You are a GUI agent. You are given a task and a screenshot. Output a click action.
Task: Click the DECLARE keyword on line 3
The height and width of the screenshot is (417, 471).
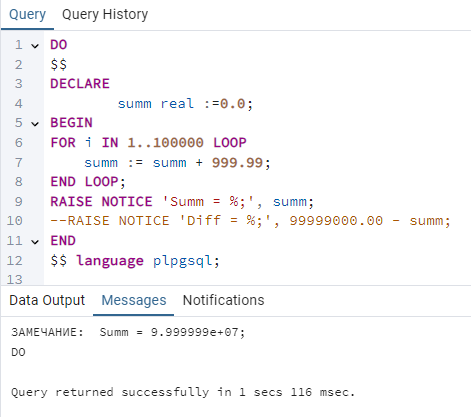80,84
